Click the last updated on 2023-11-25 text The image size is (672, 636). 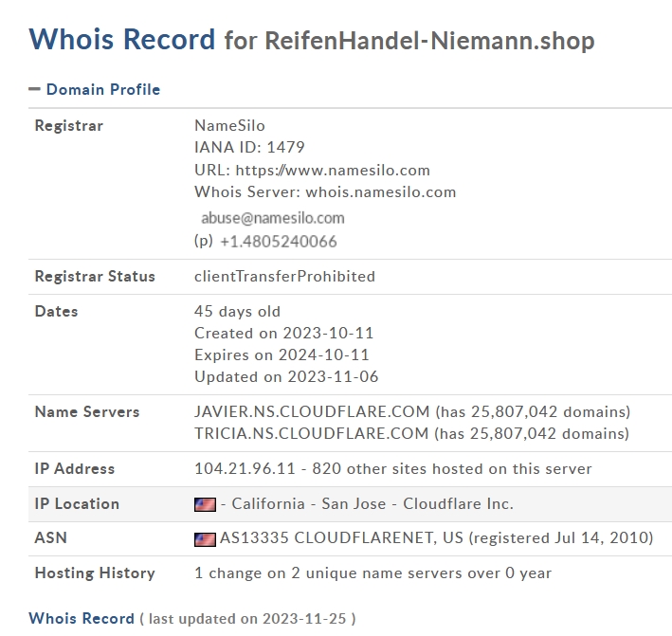[x=247, y=619]
